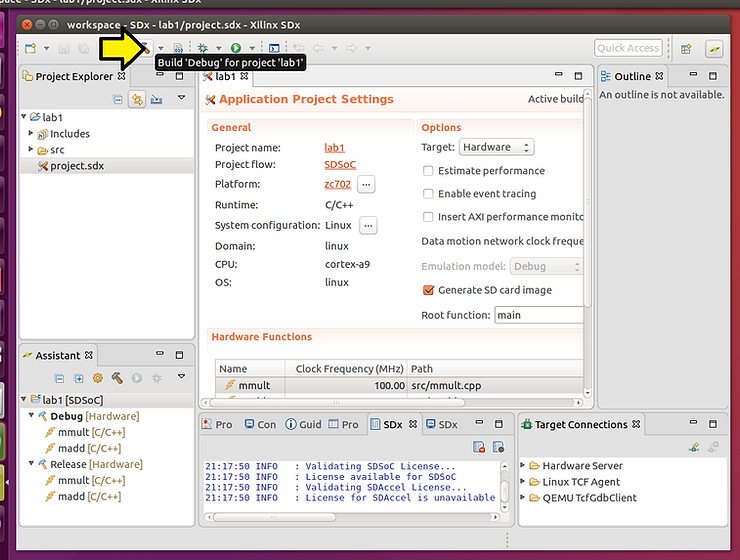Toggle Link with Editor in Project Explorer
The width and height of the screenshot is (740, 560).
(x=137, y=100)
